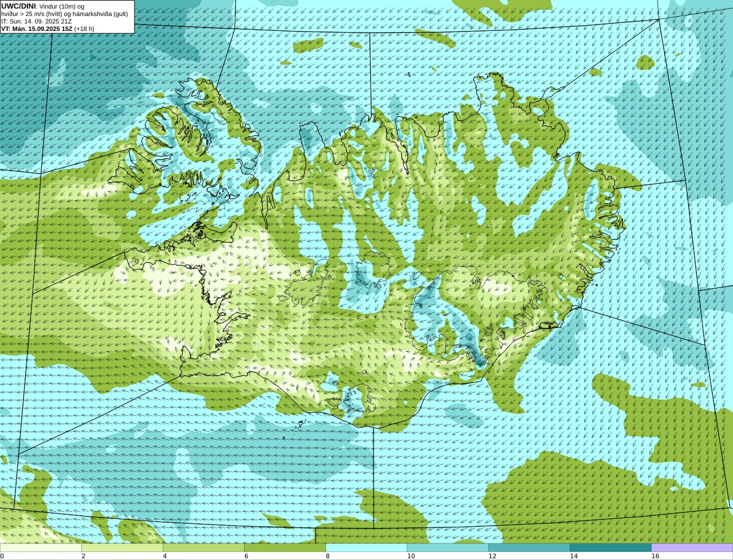This screenshot has height=560, width=733.
Task: Click the 4–6 m/s green legend swatch
Action: (203, 548)
